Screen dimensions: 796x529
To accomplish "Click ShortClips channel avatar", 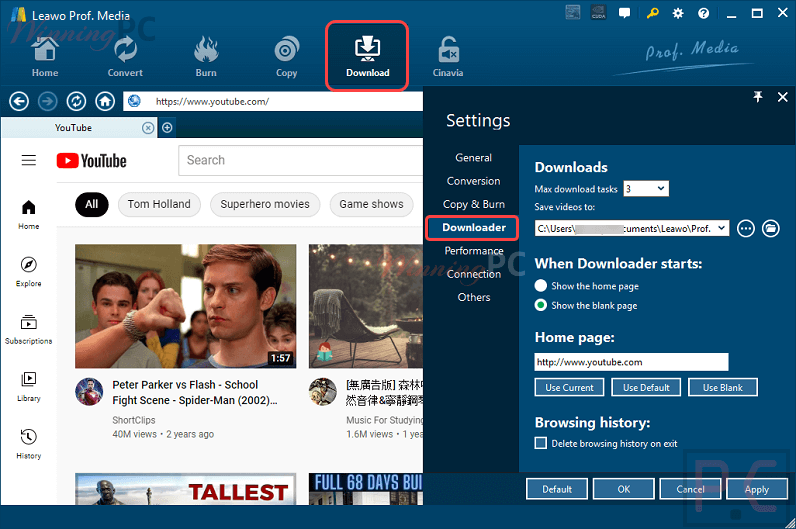I will pyautogui.click(x=89, y=391).
